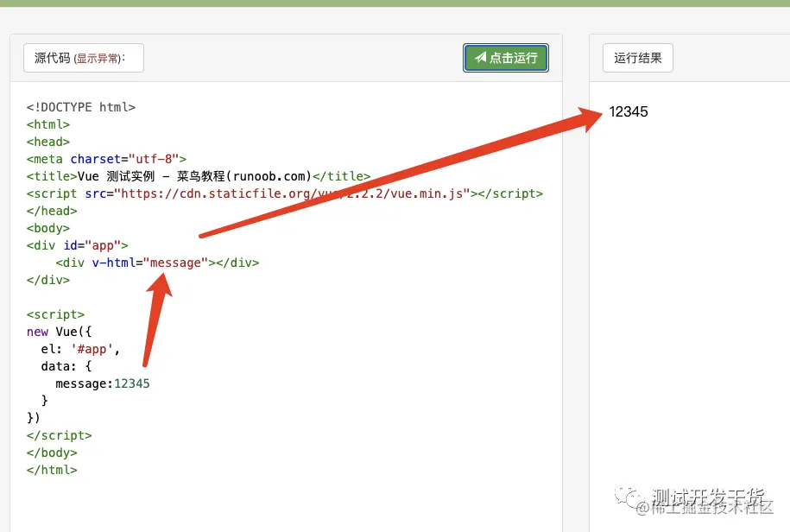790x532 pixels.
Task: Click the <body> opening tag line
Action: [x=48, y=228]
